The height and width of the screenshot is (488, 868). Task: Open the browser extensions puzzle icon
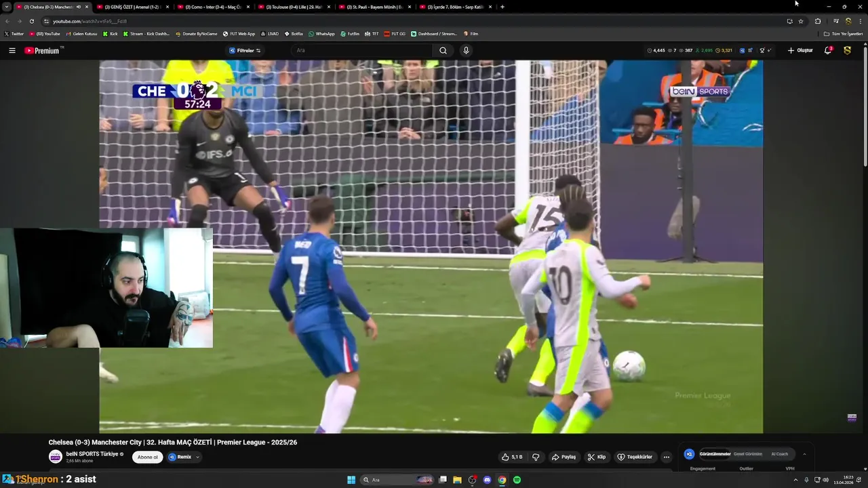point(818,21)
